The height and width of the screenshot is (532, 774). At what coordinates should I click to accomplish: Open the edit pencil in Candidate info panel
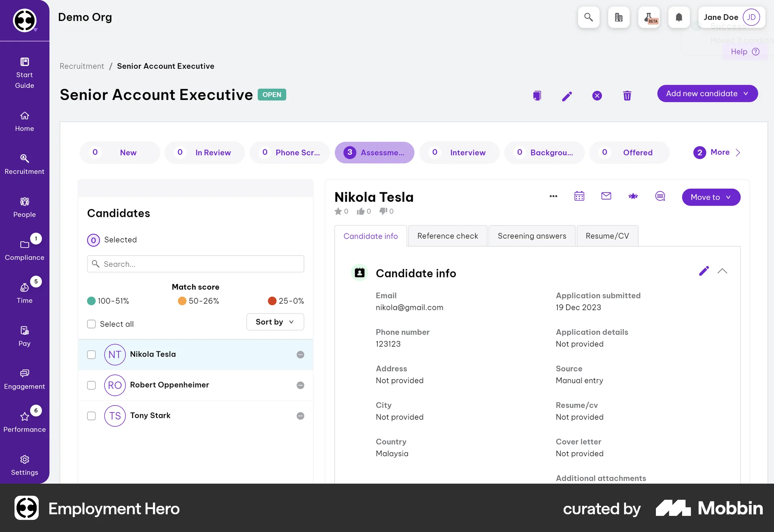point(704,271)
